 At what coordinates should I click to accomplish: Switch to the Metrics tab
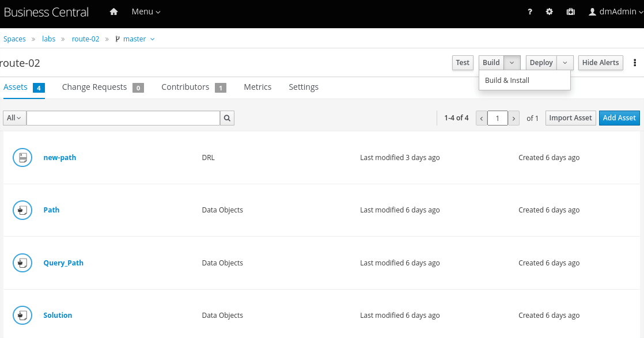click(257, 87)
